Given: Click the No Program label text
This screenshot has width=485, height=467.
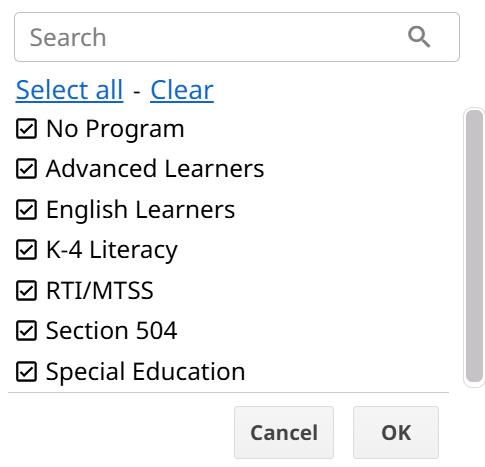Looking at the screenshot, I should [115, 128].
